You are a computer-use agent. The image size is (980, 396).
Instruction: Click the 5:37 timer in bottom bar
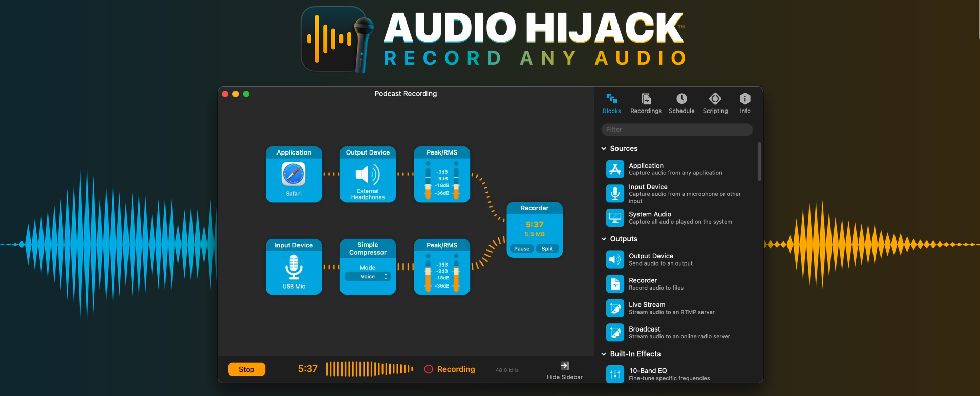click(x=308, y=369)
